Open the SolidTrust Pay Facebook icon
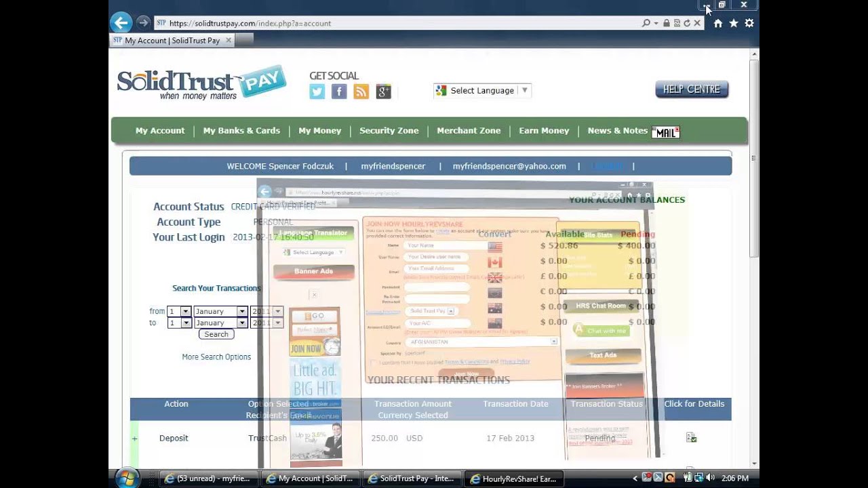Image resolution: width=868 pixels, height=488 pixels. click(x=339, y=91)
